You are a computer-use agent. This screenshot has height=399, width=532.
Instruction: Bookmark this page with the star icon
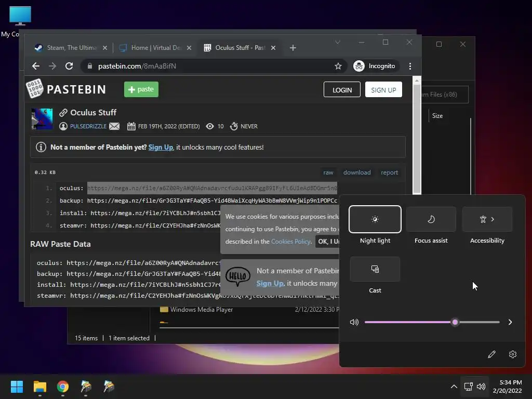tap(338, 66)
